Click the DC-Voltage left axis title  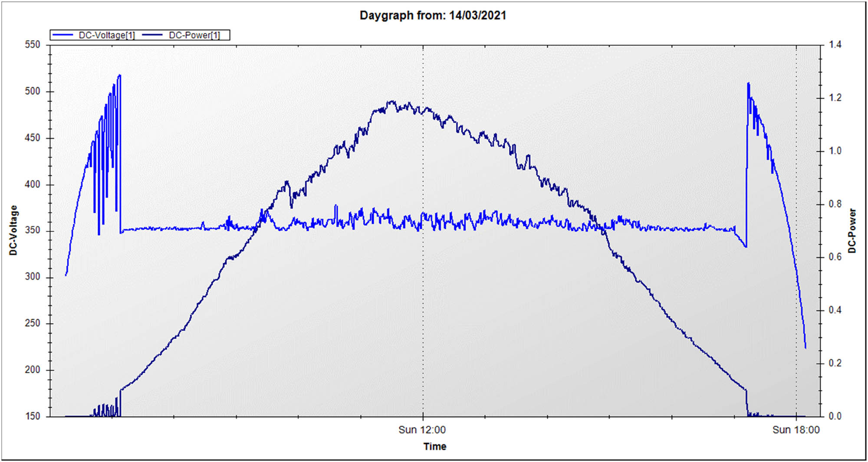(x=13, y=230)
